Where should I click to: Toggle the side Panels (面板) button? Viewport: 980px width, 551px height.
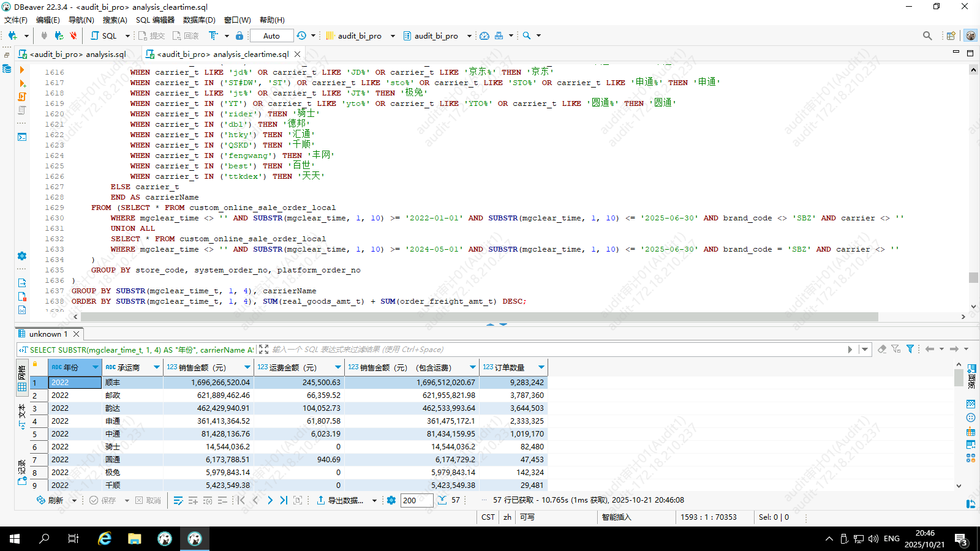(971, 375)
